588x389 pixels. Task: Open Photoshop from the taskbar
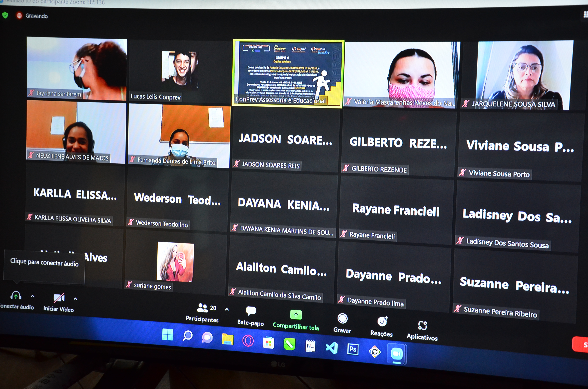pyautogui.click(x=353, y=349)
